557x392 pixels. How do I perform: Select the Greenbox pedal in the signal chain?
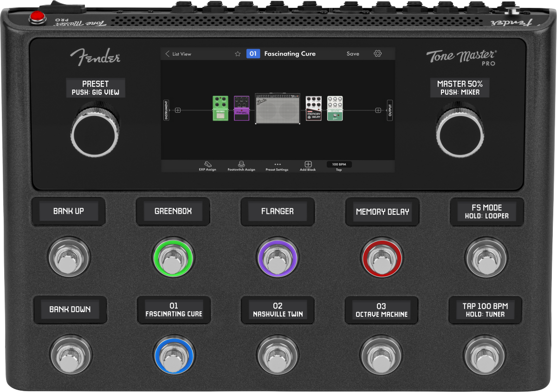(220, 108)
